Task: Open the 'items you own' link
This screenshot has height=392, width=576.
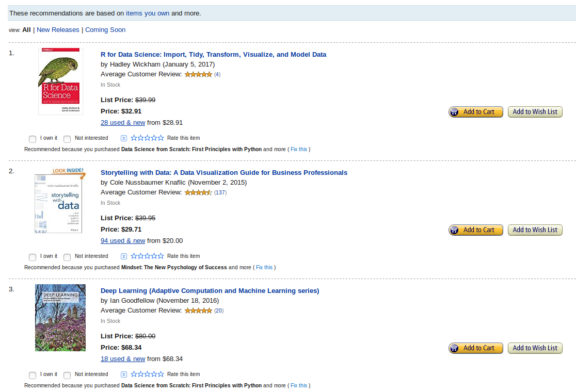Action: point(148,13)
